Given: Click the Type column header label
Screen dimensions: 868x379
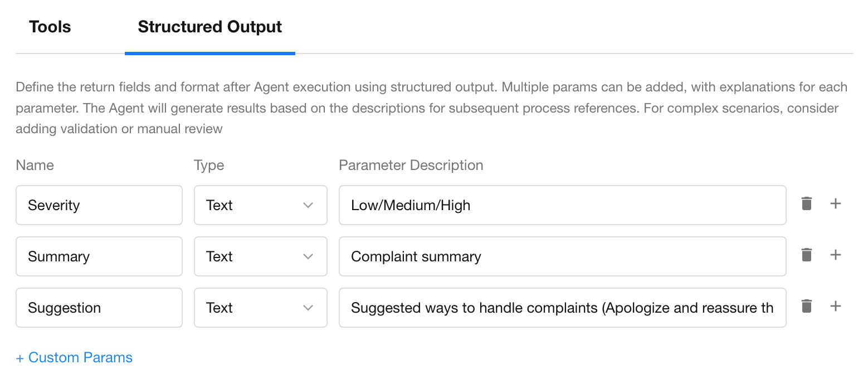Looking at the screenshot, I should click(x=209, y=165).
